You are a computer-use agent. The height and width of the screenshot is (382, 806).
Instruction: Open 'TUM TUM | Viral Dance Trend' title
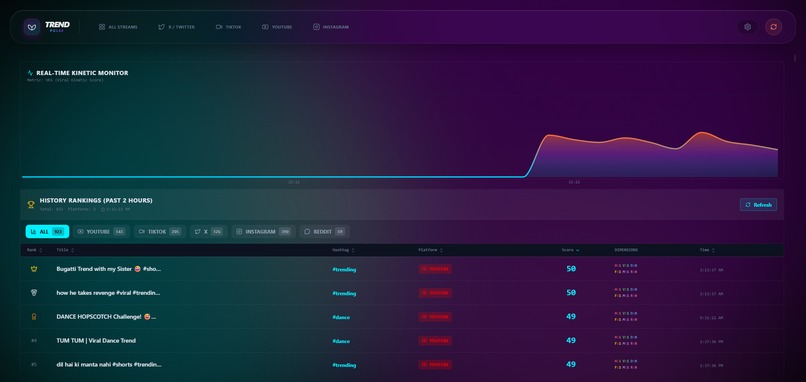point(96,340)
